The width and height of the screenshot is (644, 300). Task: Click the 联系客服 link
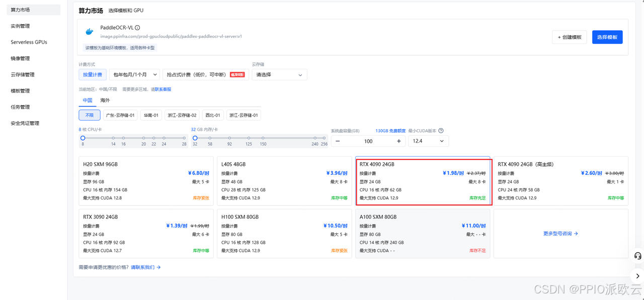click(x=163, y=89)
